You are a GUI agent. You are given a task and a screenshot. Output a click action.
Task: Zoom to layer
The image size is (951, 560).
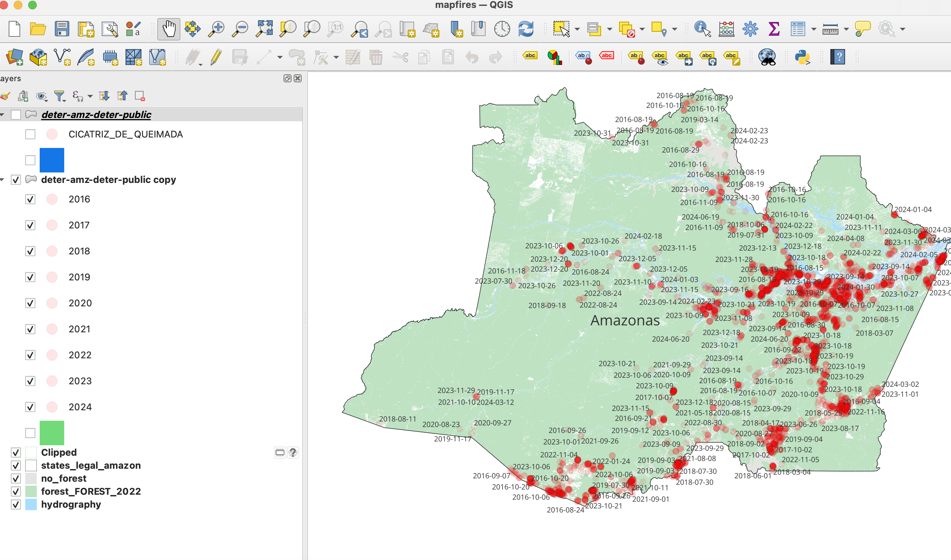tap(312, 29)
